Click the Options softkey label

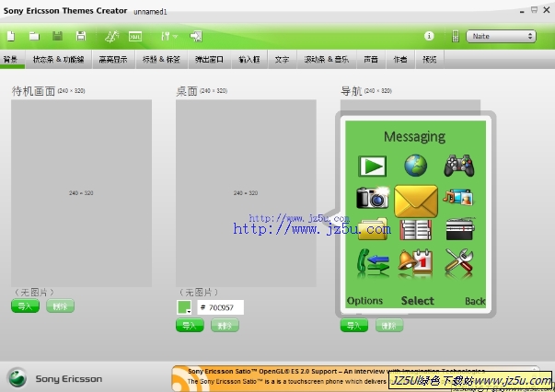(x=364, y=301)
